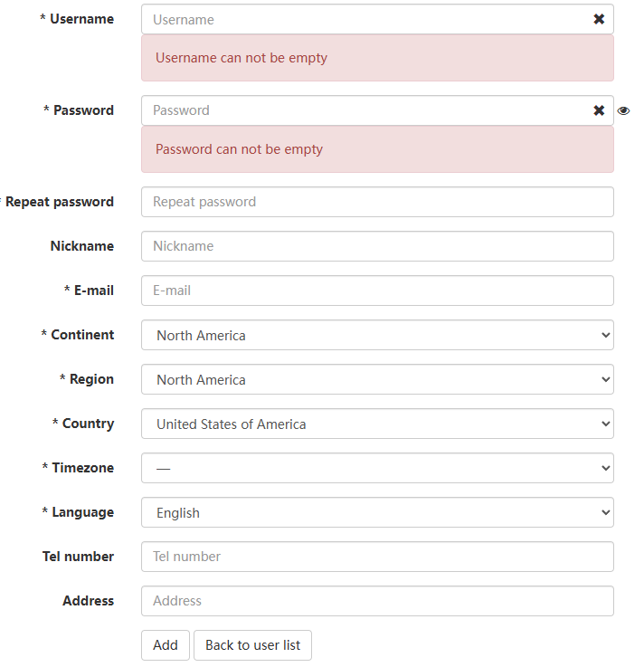Click the Tel number field
644x667 pixels.
click(377, 557)
